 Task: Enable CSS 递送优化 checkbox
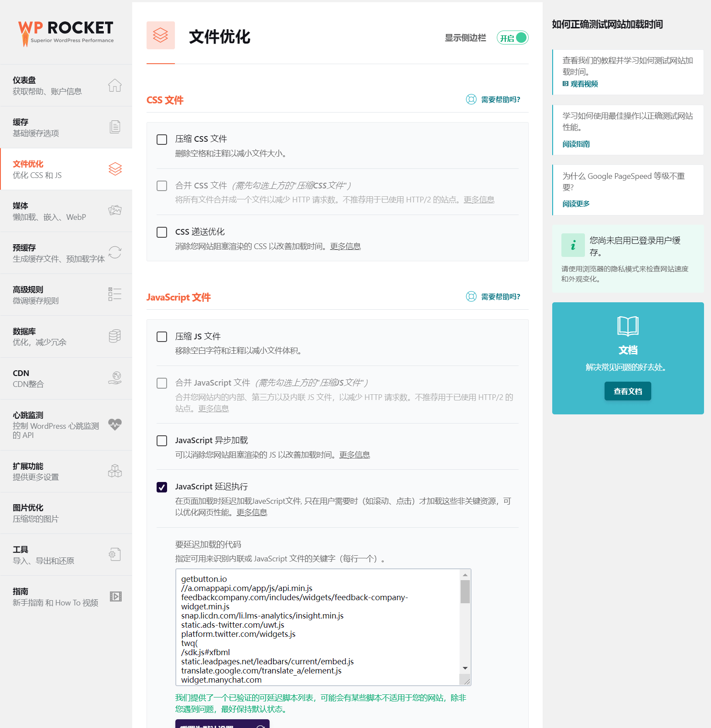tap(162, 232)
